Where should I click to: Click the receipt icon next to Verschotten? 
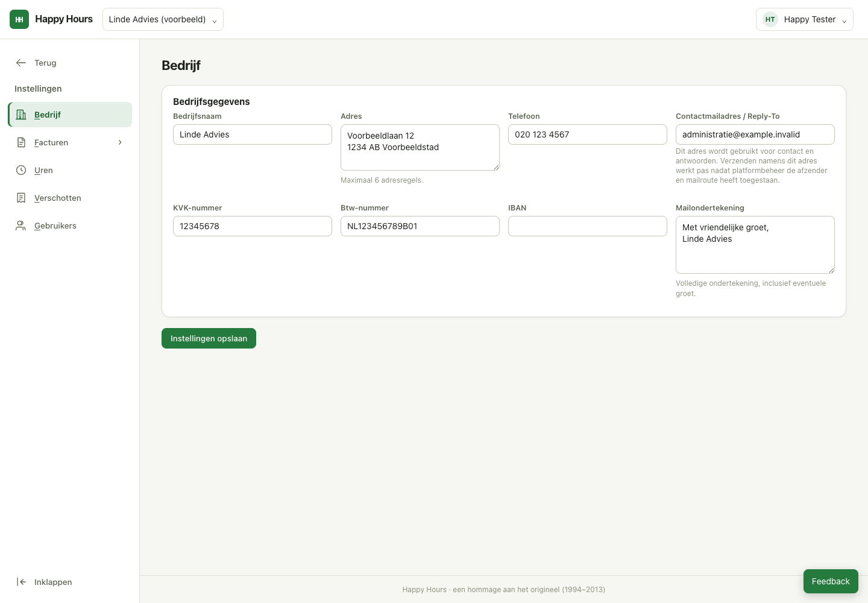pos(21,198)
